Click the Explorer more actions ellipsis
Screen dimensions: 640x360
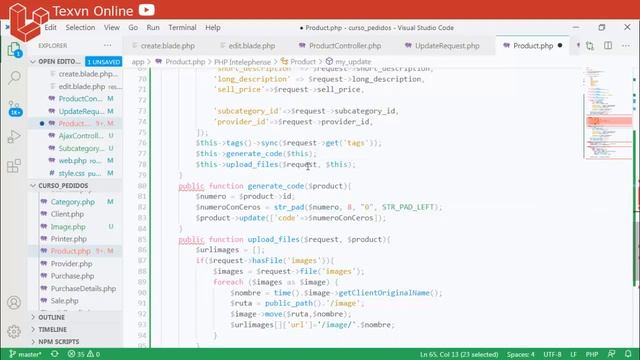(x=107, y=45)
